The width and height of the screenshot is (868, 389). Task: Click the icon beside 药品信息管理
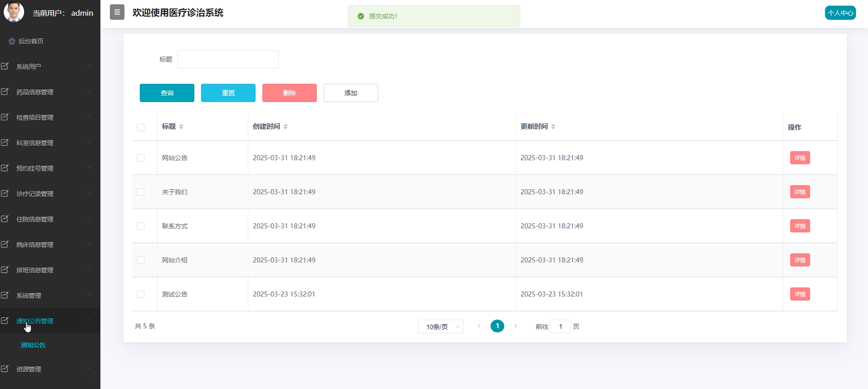point(5,92)
